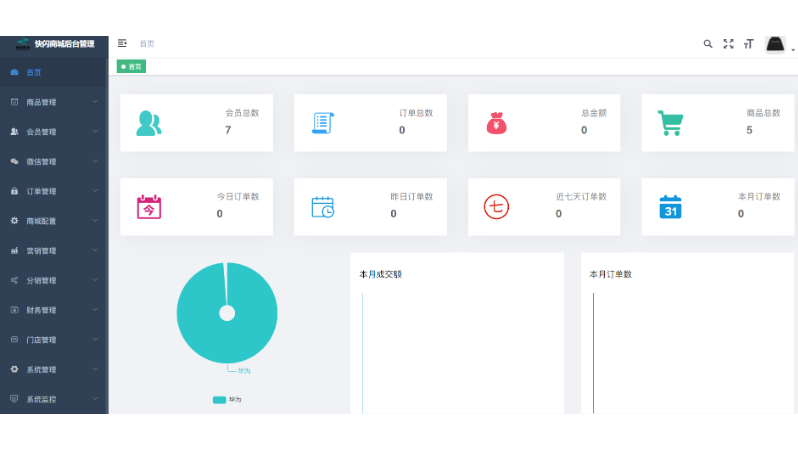Image resolution: width=798 pixels, height=450 pixels.
Task: Click the 本月订单数 calendar 31 icon
Action: (670, 207)
